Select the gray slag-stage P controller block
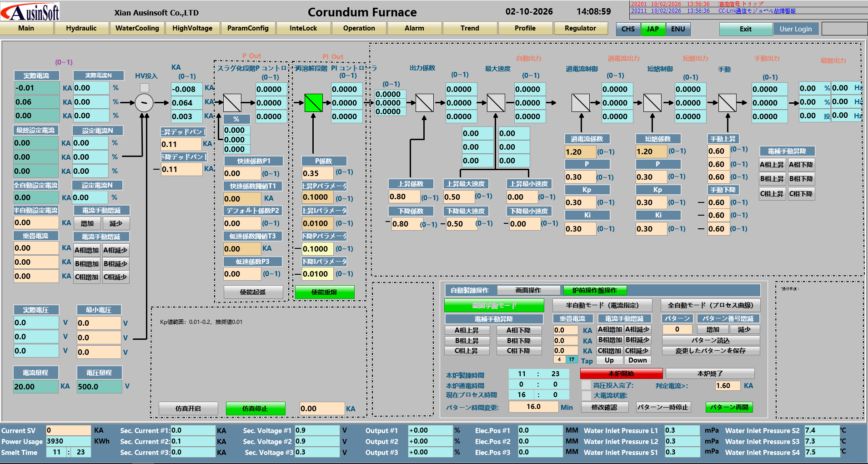 coord(232,103)
